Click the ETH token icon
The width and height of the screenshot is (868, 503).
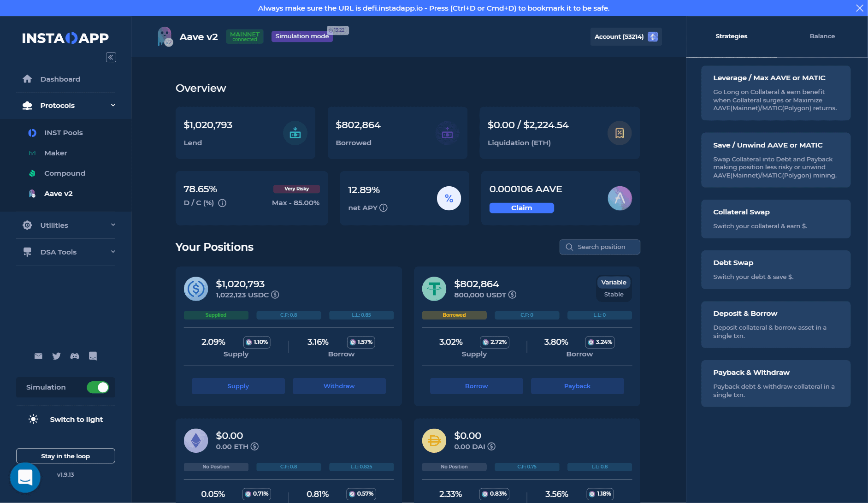[x=196, y=440]
